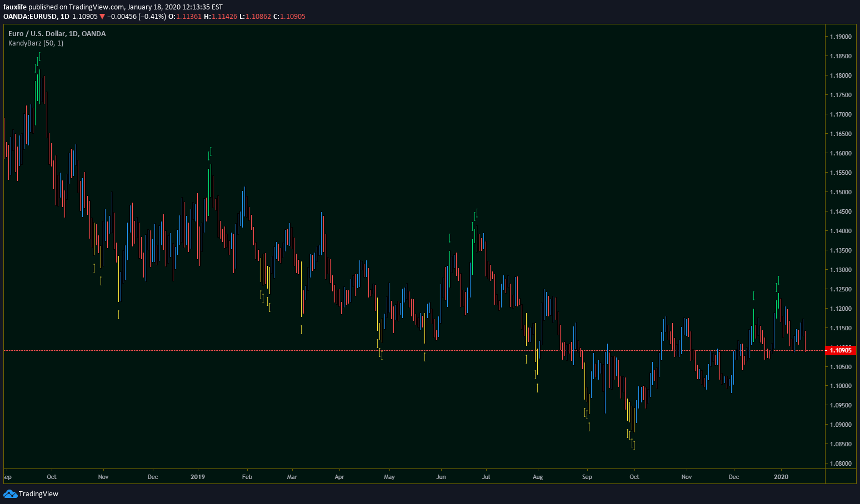The width and height of the screenshot is (860, 504).
Task: Click the low value L:1.10862
Action: [x=255, y=17]
